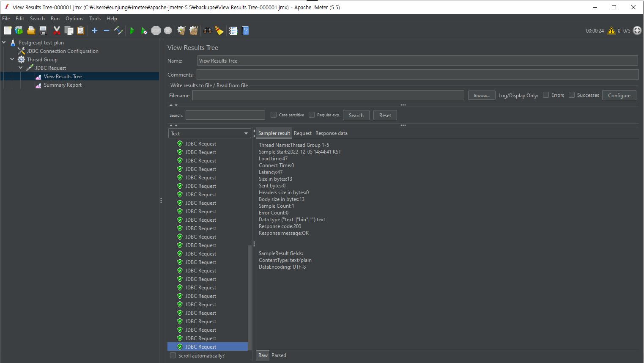644x363 pixels.
Task: Open Function Helper notebook icon
Action: coord(233,30)
